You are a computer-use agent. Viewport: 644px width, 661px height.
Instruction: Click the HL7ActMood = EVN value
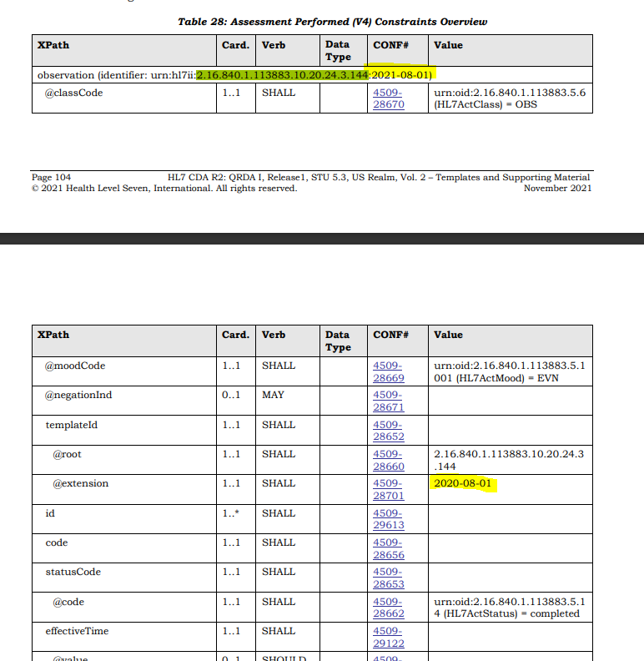pyautogui.click(x=509, y=372)
